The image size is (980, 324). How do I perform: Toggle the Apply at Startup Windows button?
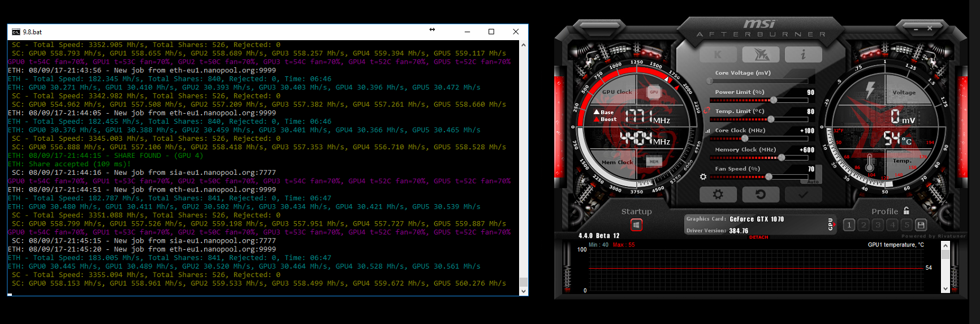point(636,225)
